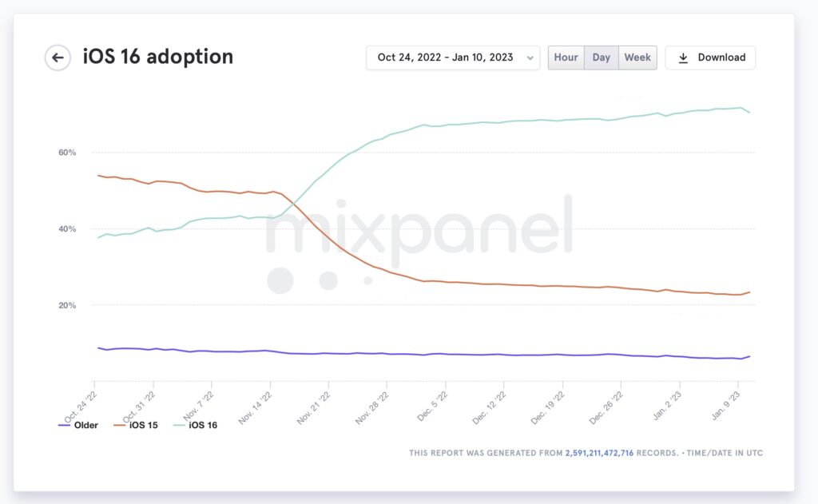Screen dimensions: 818x504
Task: Toggle the iOS 16 legend entry
Action: [195, 425]
